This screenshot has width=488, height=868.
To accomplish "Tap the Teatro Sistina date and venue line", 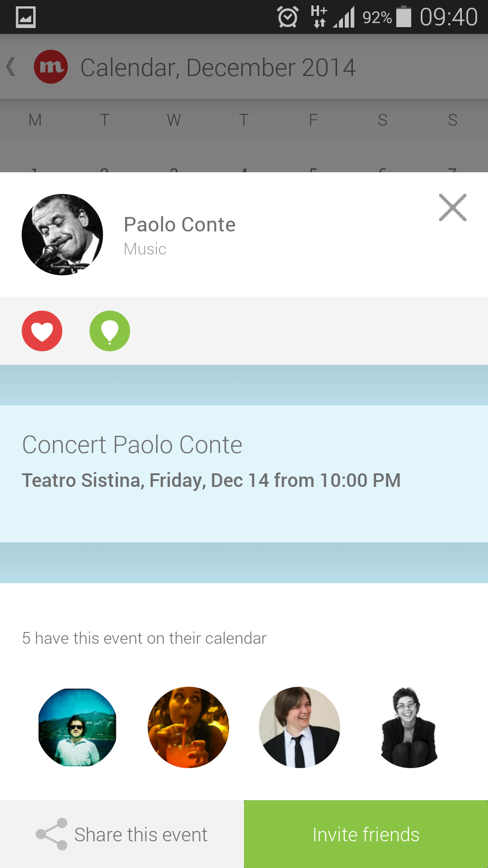I will tap(211, 480).
